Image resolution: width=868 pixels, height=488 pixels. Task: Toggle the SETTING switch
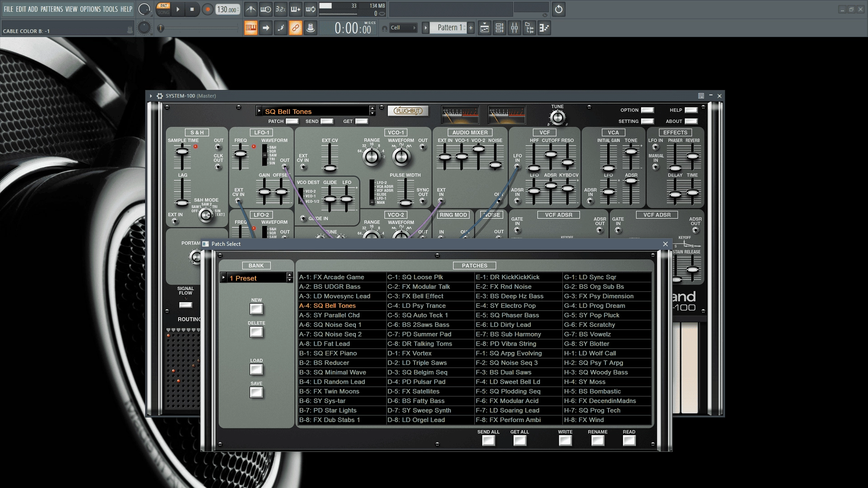click(647, 121)
